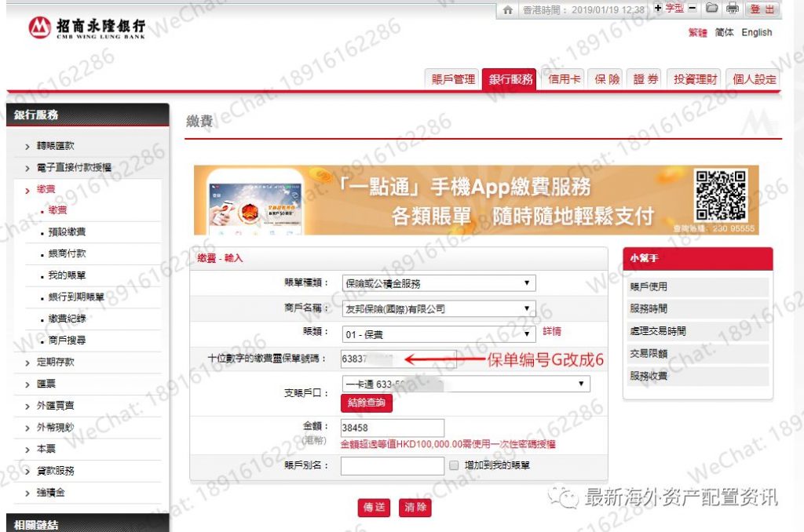Click the 結餘查詢 button
Viewport: 804px width, 532px height.
[x=367, y=403]
